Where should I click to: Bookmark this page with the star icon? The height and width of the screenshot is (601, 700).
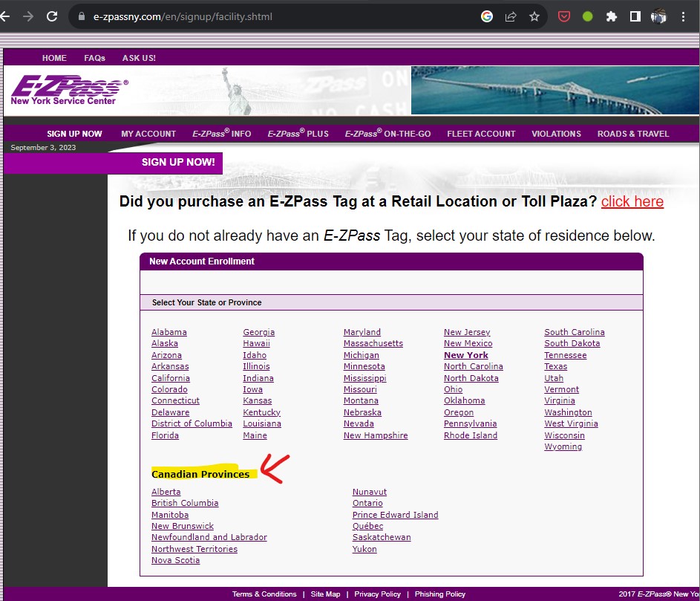pyautogui.click(x=534, y=16)
